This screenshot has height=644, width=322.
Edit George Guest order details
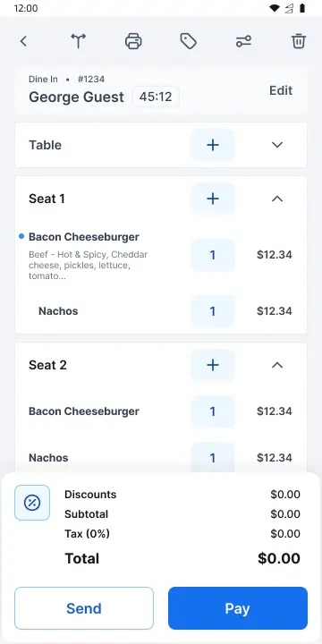(281, 90)
